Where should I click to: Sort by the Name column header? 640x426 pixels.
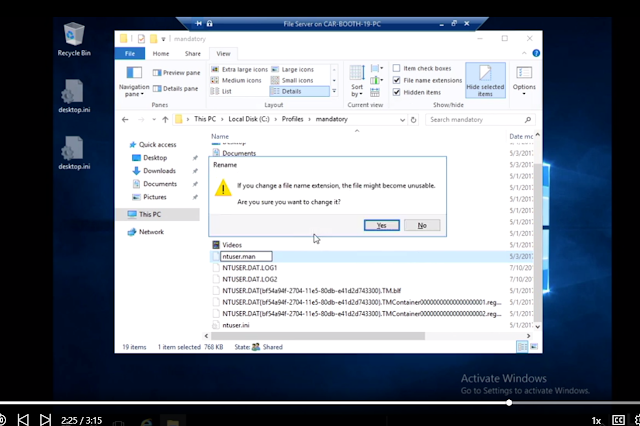click(x=220, y=136)
